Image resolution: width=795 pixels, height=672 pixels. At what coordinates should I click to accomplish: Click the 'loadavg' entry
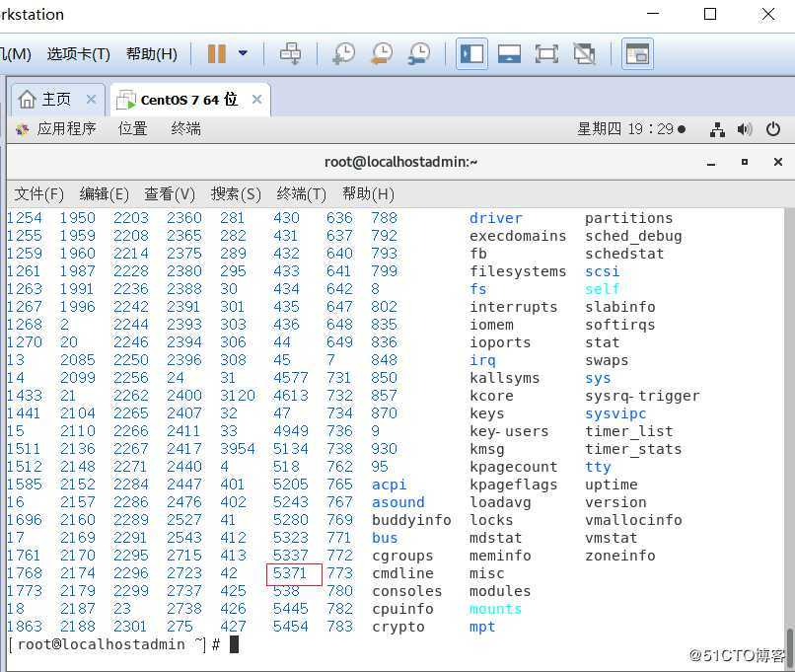(x=500, y=502)
